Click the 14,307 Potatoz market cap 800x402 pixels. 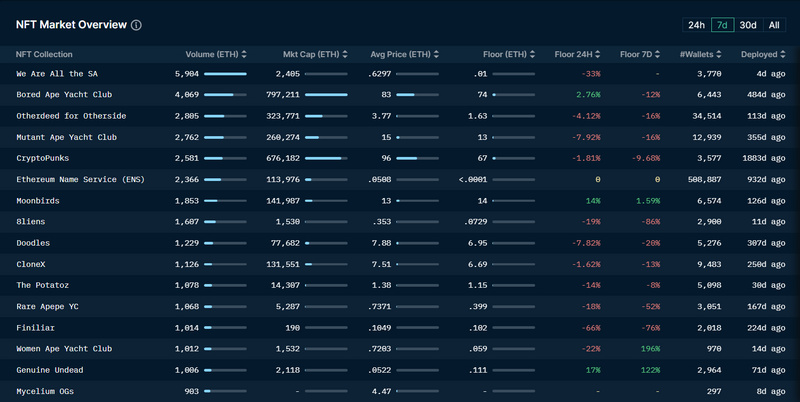tap(285, 285)
